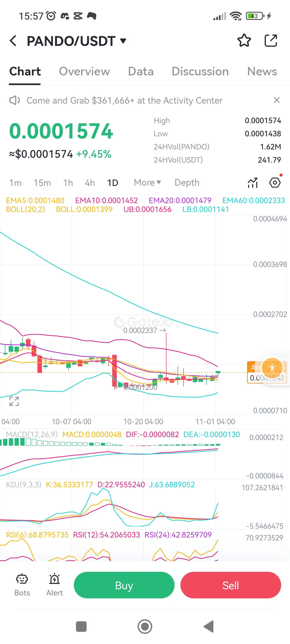Tap the Discord notification icon
The height and width of the screenshot is (644, 290).
coord(65,16)
